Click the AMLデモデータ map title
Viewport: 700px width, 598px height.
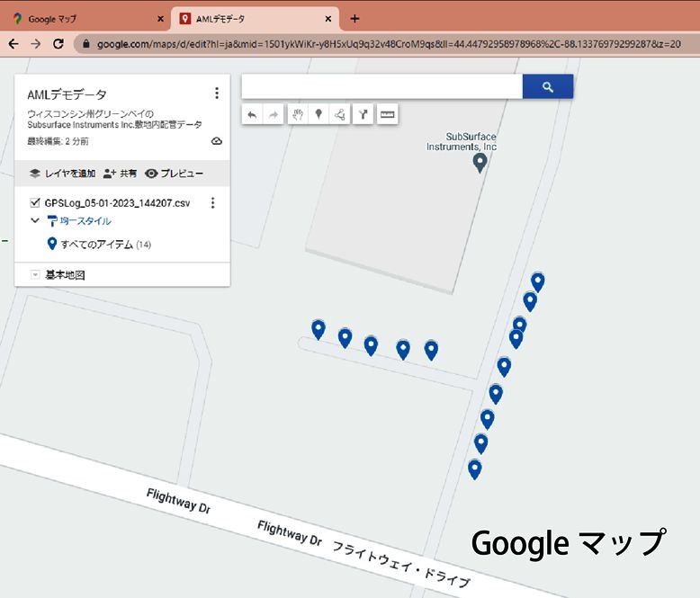point(67,94)
